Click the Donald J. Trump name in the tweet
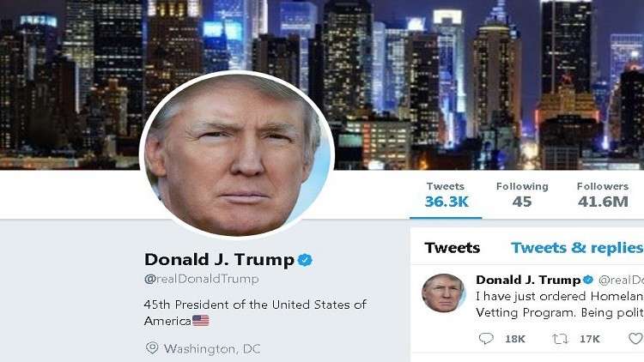Image resolution: width=644 pixels, height=362 pixels. (x=528, y=280)
